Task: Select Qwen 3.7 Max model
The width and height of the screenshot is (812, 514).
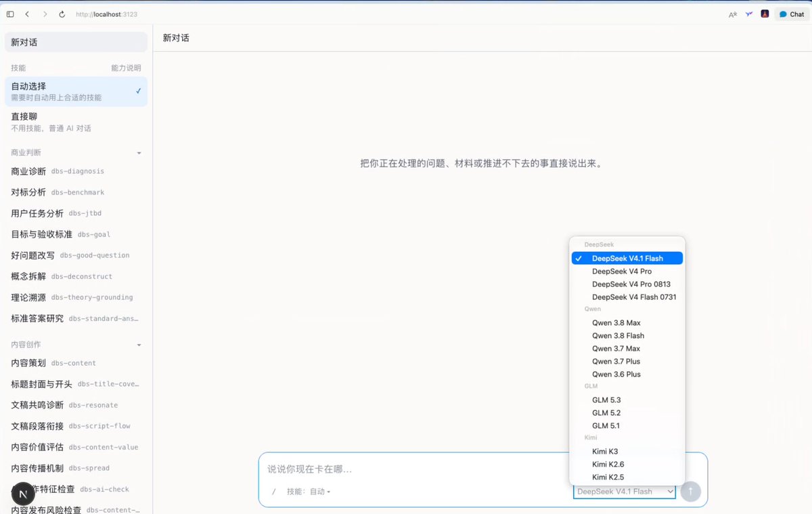Action: point(627,348)
